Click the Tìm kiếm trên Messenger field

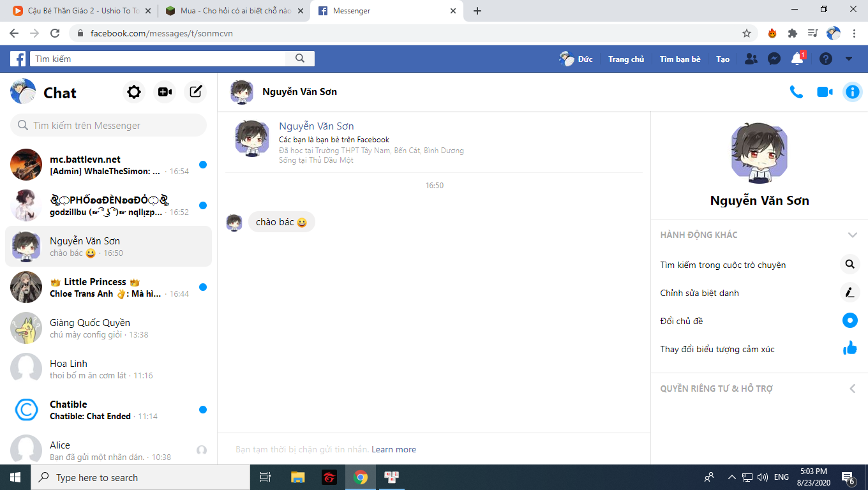[x=108, y=126]
